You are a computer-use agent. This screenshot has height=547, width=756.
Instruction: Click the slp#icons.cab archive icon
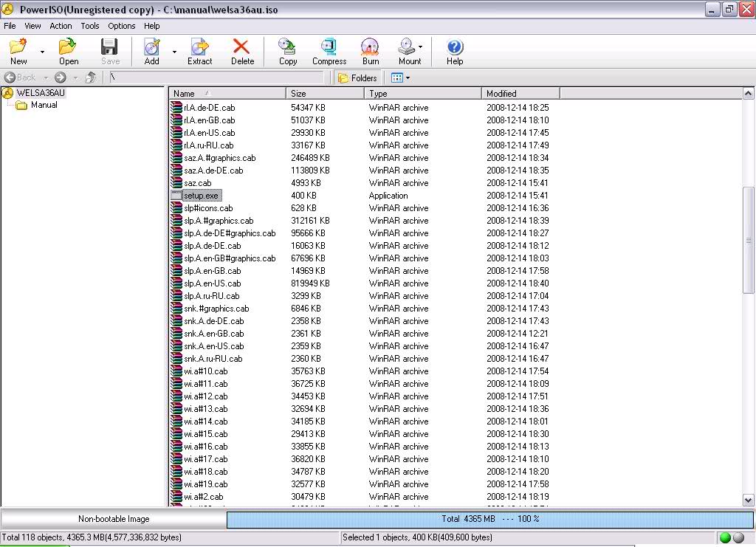tap(176, 207)
